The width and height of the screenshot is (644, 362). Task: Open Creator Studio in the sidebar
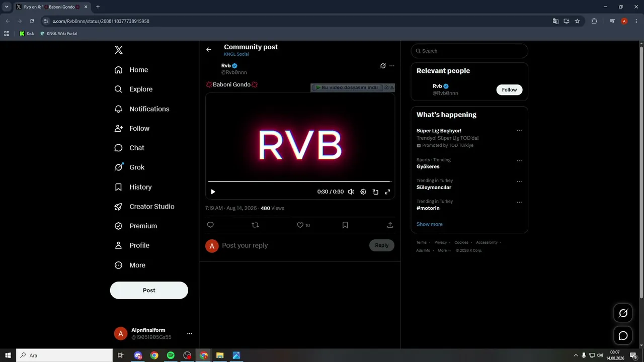144,207
